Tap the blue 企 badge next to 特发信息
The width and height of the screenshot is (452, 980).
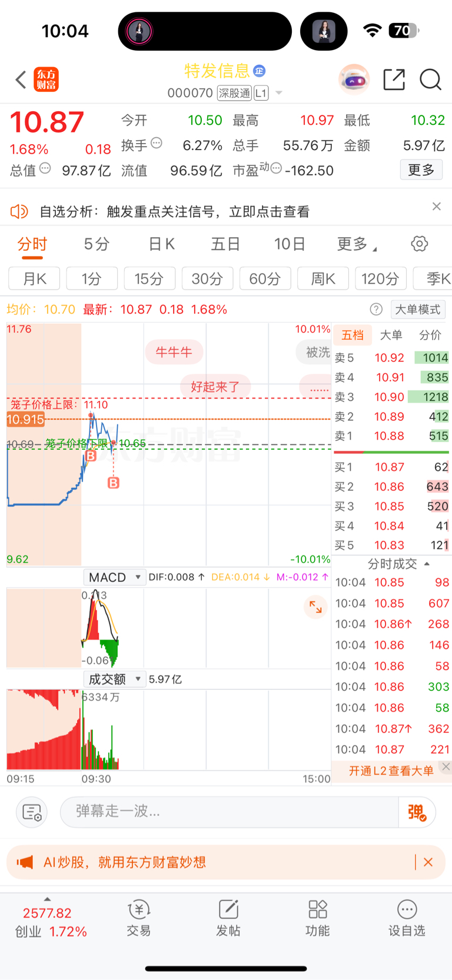259,71
